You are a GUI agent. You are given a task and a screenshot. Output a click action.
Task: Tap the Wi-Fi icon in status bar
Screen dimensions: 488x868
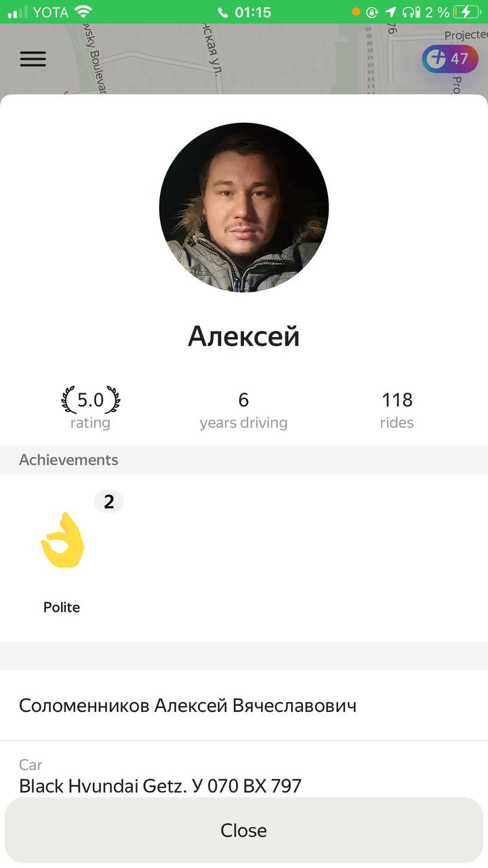click(83, 12)
